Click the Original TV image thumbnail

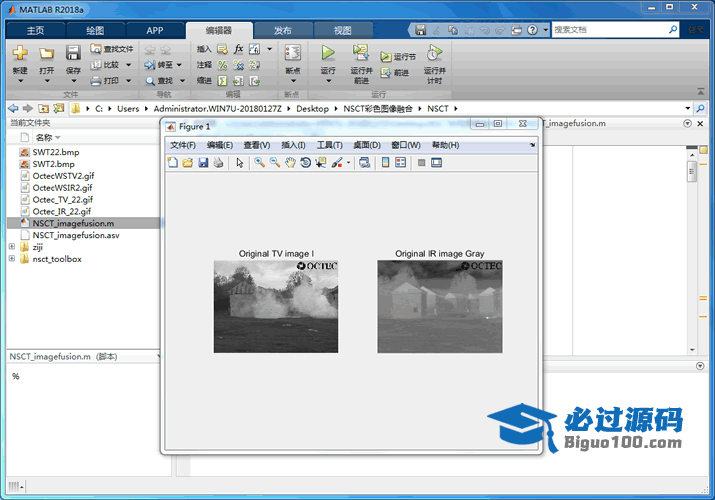(x=275, y=306)
